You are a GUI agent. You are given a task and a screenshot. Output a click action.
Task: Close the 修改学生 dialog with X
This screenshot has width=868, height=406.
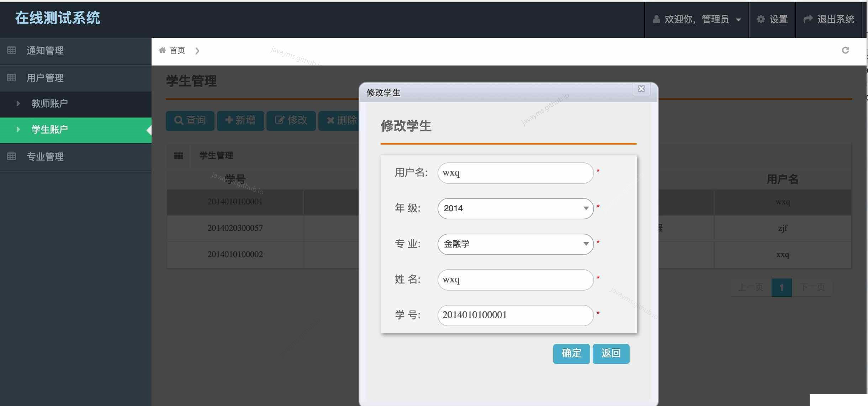tap(641, 89)
